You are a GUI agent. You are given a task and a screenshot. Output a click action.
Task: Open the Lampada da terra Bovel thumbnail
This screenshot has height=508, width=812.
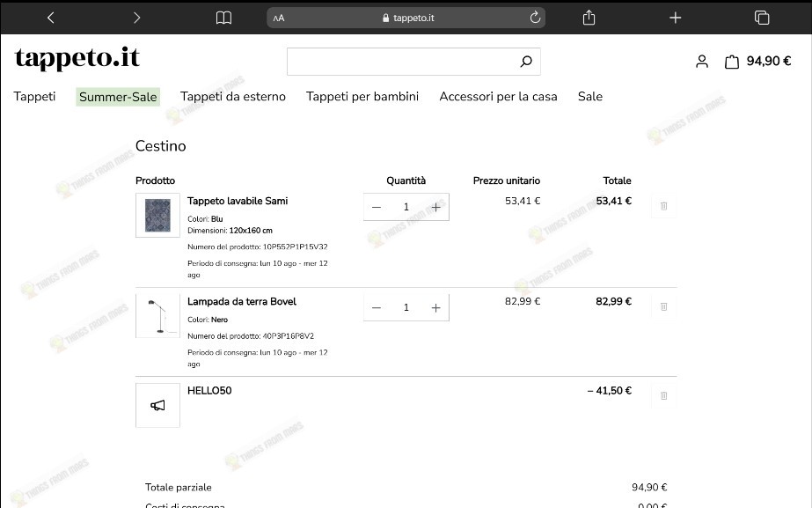[158, 316]
